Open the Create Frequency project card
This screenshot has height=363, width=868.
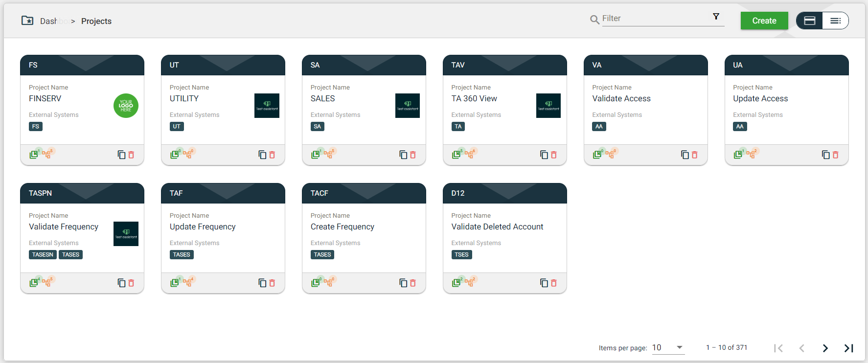pyautogui.click(x=343, y=227)
